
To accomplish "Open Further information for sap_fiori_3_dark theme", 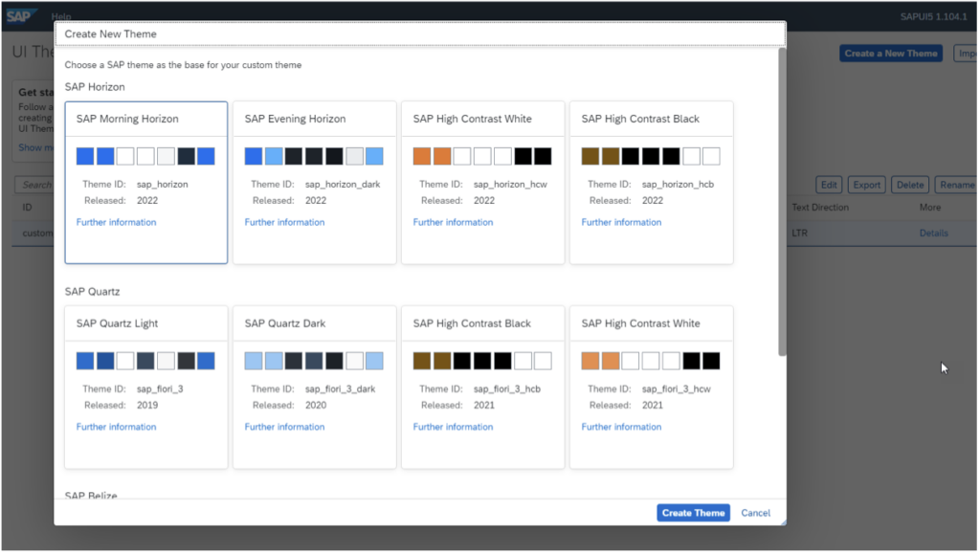I will tap(284, 427).
